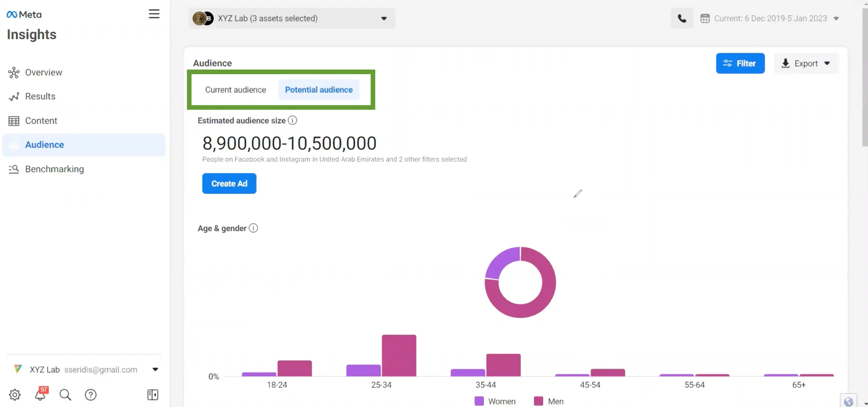Open the XYZ Lab asset selector dropdown
The image size is (868, 407).
[291, 18]
